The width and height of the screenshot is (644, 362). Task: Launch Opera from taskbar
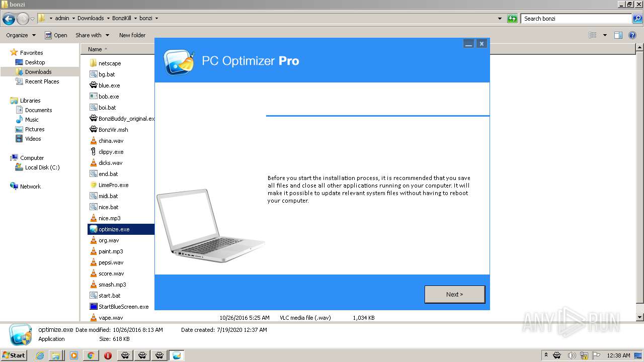108,355
